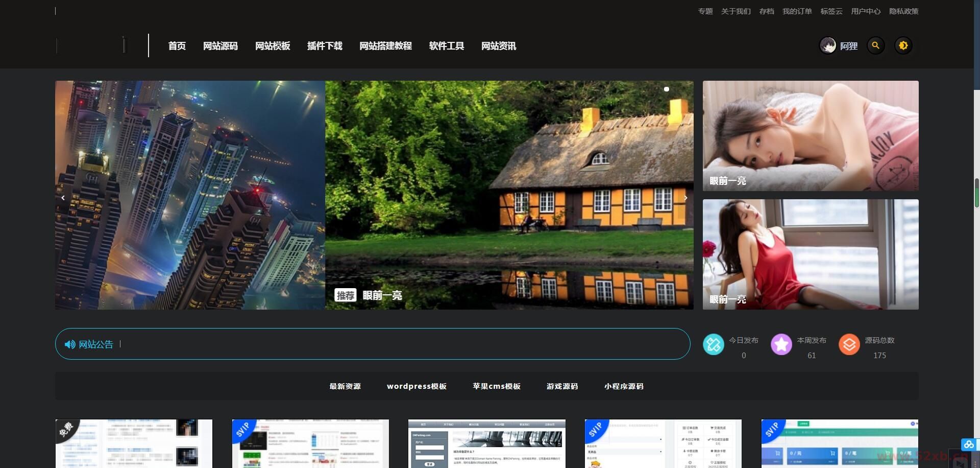Open the 我的订单 link in top bar
This screenshot has height=468, width=980.
(797, 11)
